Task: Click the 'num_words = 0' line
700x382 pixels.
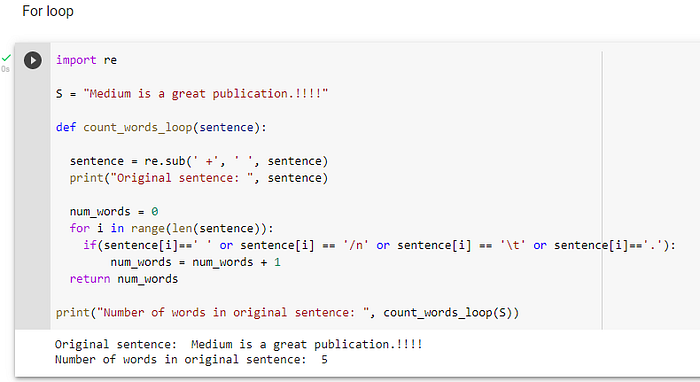Action: tap(114, 212)
